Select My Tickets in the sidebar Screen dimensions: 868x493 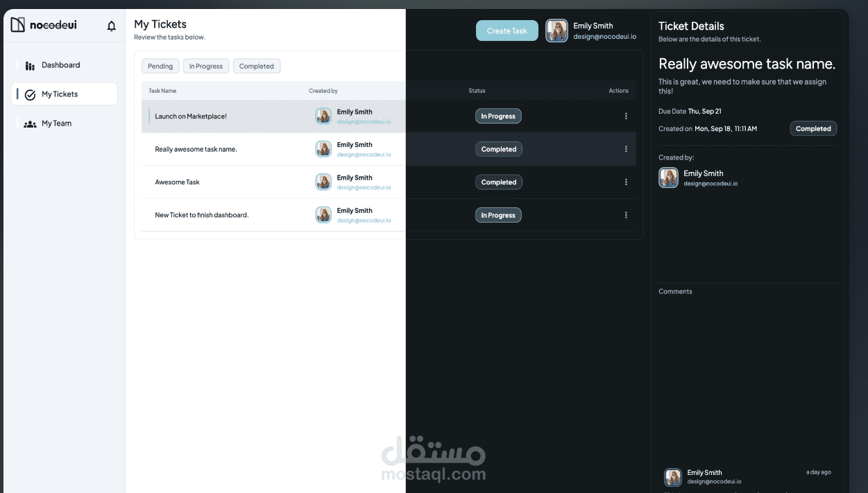coord(64,94)
